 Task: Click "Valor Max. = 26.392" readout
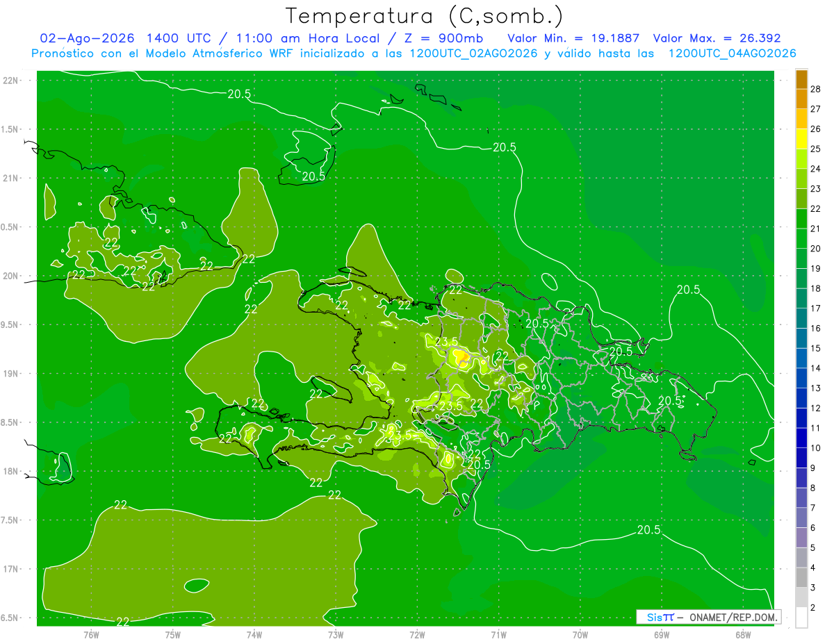[x=717, y=38]
